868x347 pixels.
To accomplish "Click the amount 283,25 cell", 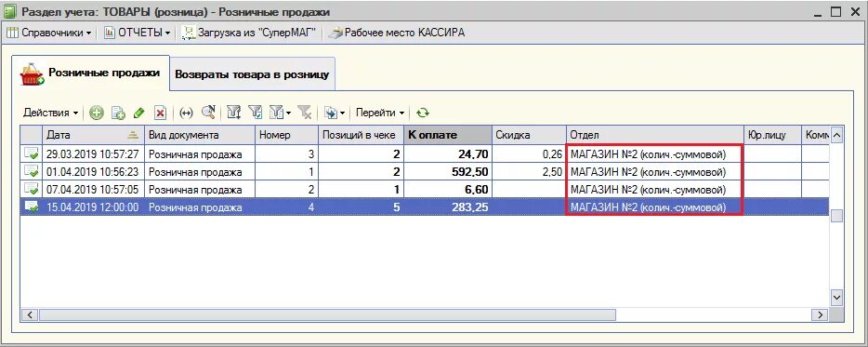I will click(448, 207).
